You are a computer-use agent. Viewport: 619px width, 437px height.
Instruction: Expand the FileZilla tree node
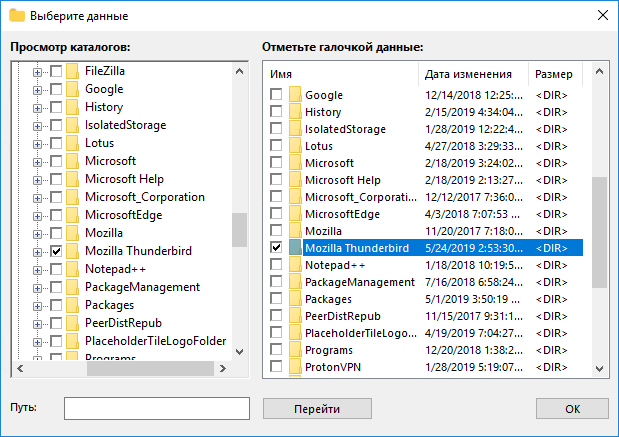[37, 72]
